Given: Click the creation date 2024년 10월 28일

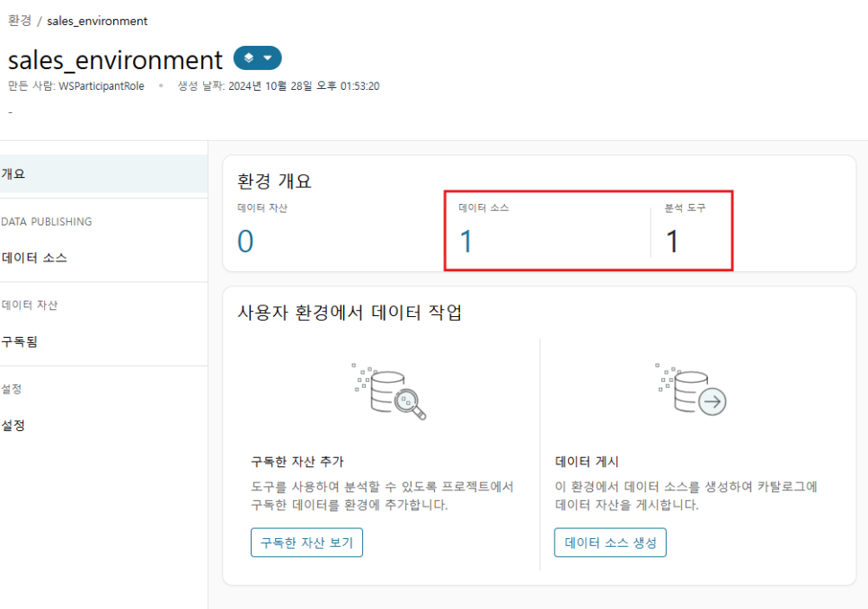Looking at the screenshot, I should tap(270, 86).
